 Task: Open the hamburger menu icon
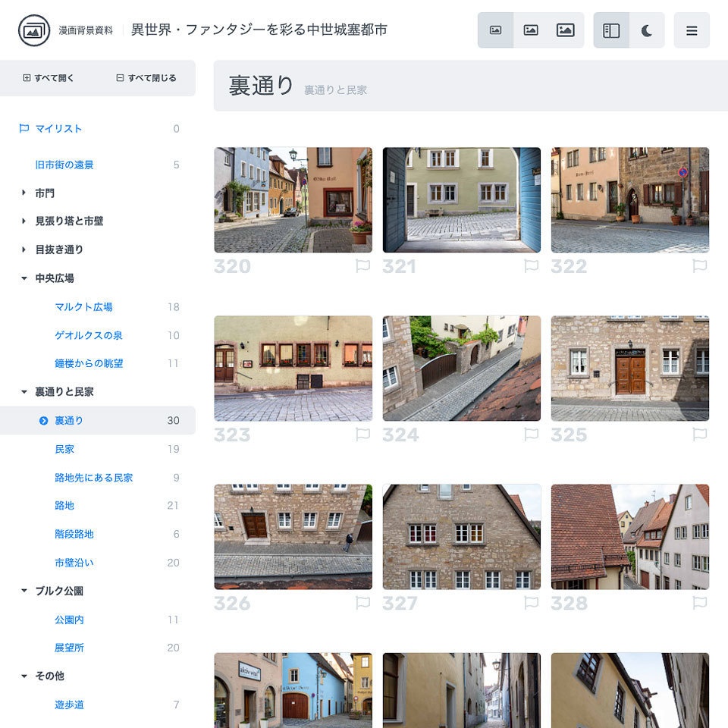692,30
